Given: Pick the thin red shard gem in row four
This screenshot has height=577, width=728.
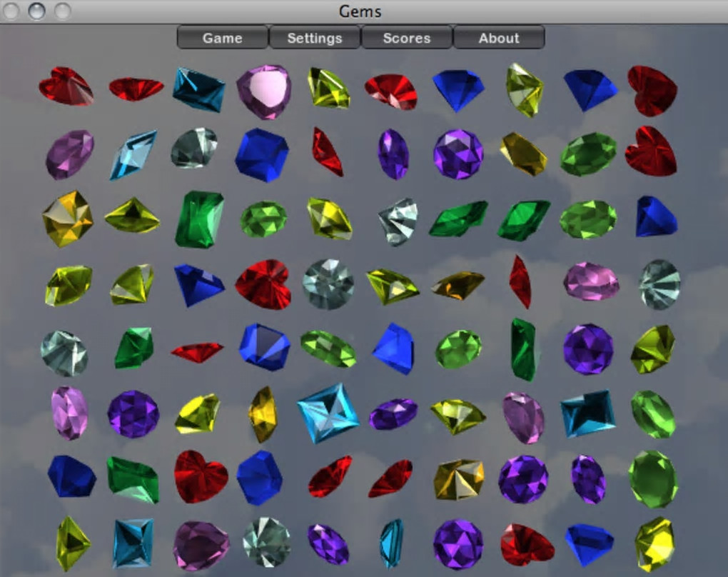Looking at the screenshot, I should tap(520, 281).
